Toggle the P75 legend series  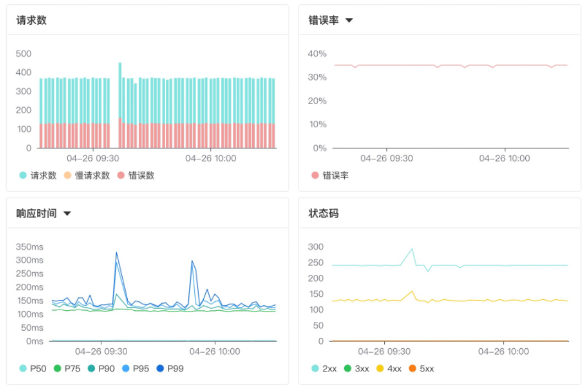67,369
